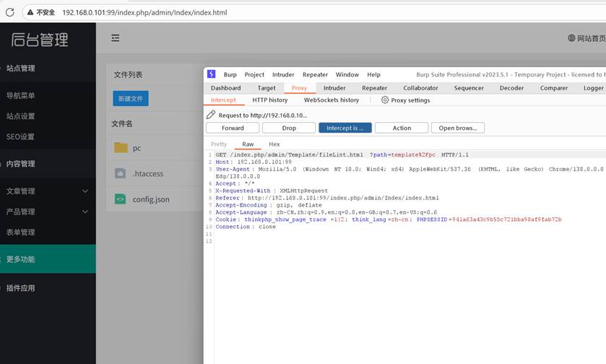Select the config.json file icon
Screen dimensions: 606x364
coord(120,199)
